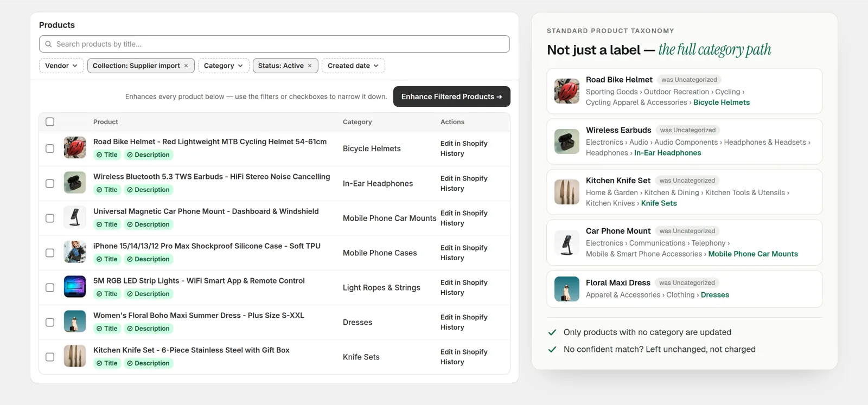Viewport: 868px width, 405px height.
Task: Click Enhance Filtered Products button
Action: (x=451, y=97)
